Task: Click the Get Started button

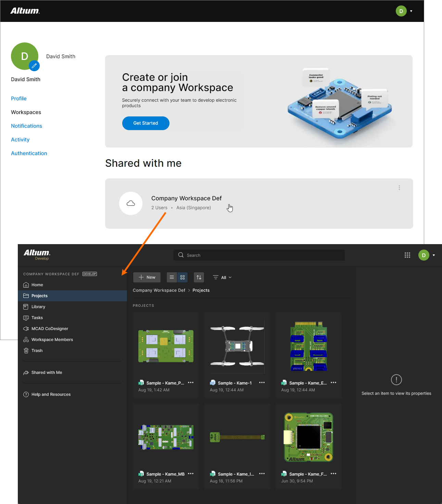Action: tap(146, 123)
